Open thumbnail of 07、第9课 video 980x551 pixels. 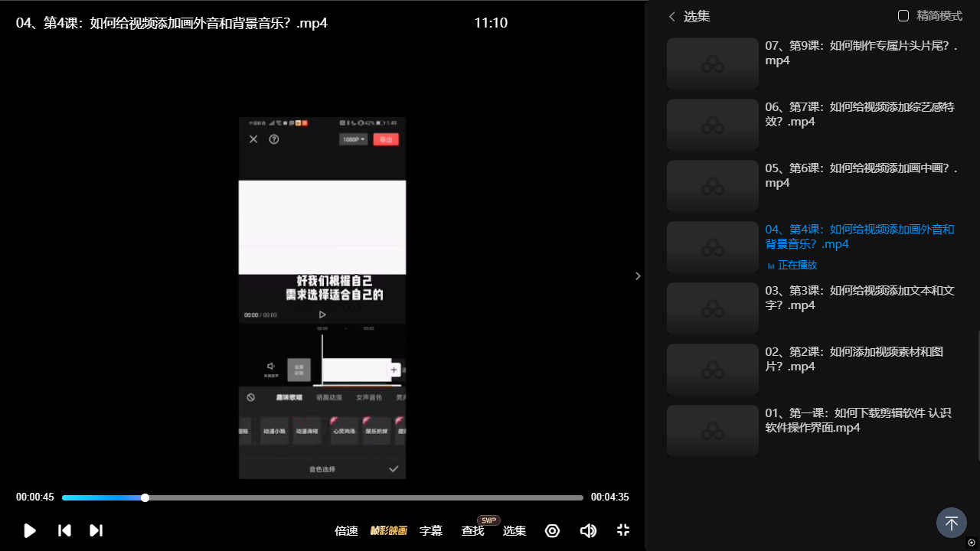point(712,64)
